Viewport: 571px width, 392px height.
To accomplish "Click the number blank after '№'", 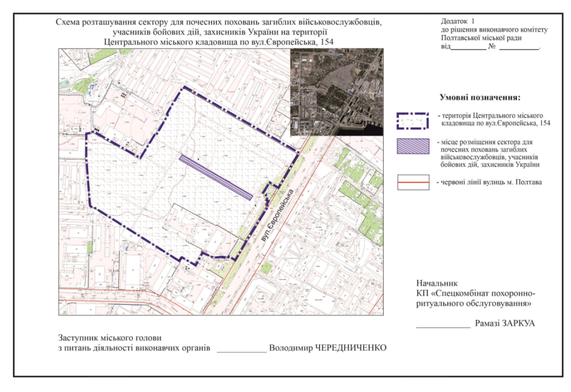I will tap(519, 47).
